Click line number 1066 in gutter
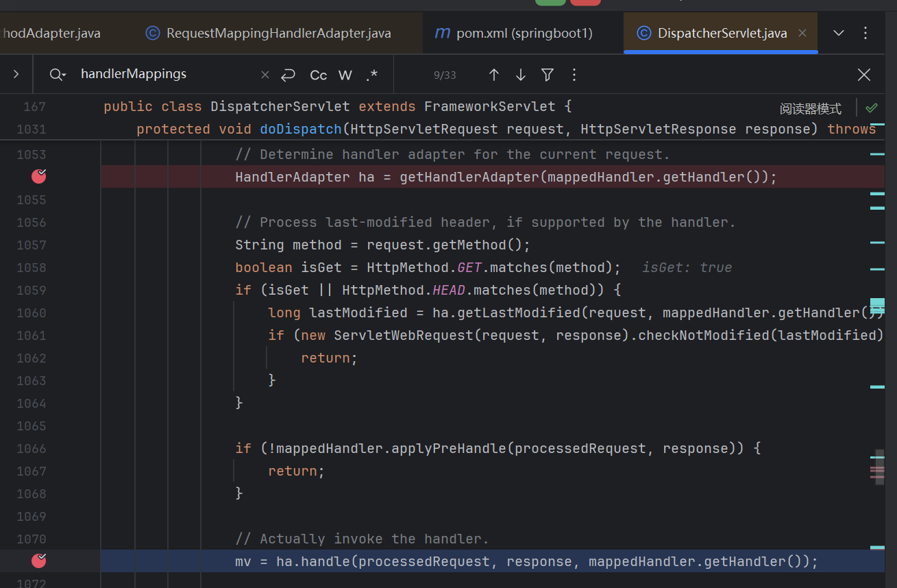The width and height of the screenshot is (897, 588). 32,448
